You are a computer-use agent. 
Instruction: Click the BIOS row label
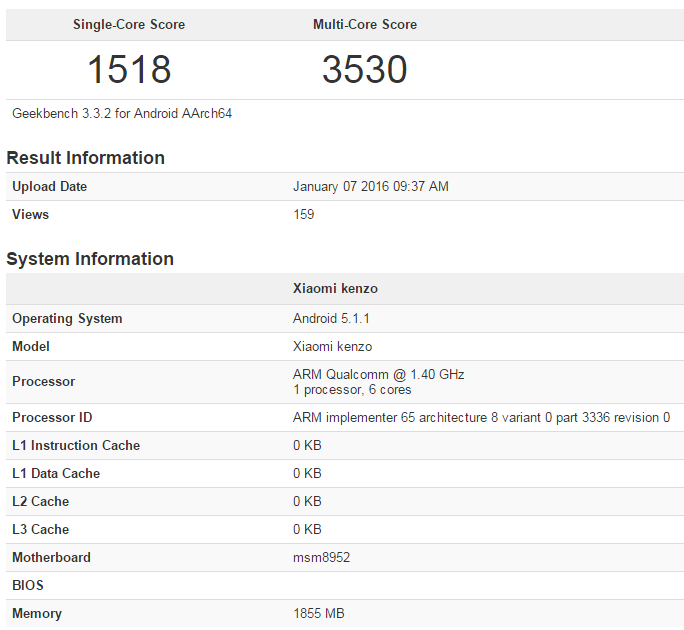click(x=28, y=586)
